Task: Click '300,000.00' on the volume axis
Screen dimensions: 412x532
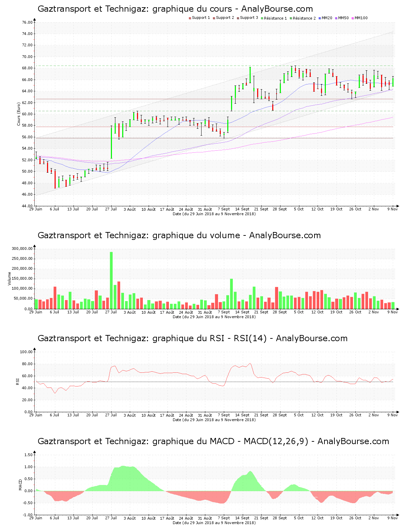Action: pyautogui.click(x=22, y=248)
